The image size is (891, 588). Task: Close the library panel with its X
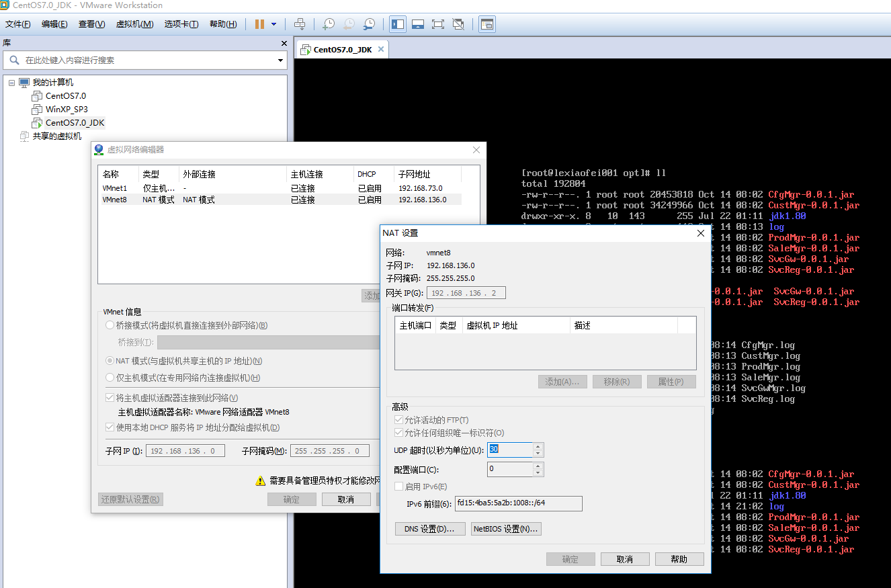coord(284,43)
